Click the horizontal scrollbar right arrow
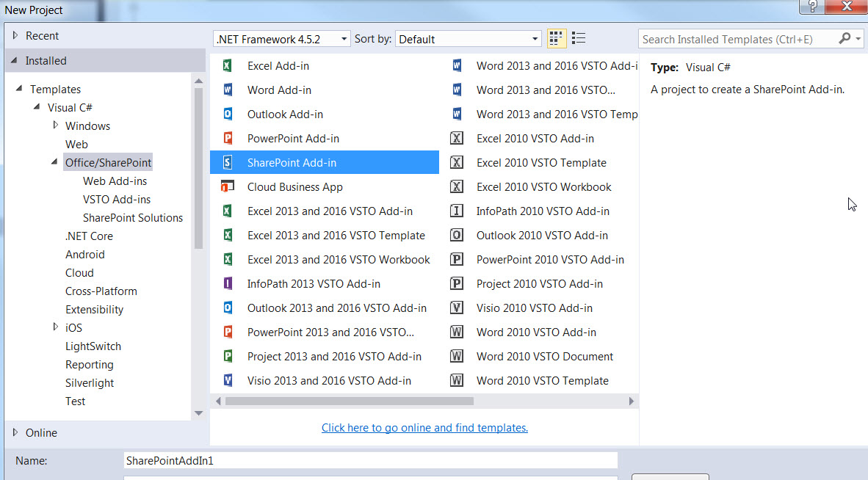868x480 pixels. (631, 401)
